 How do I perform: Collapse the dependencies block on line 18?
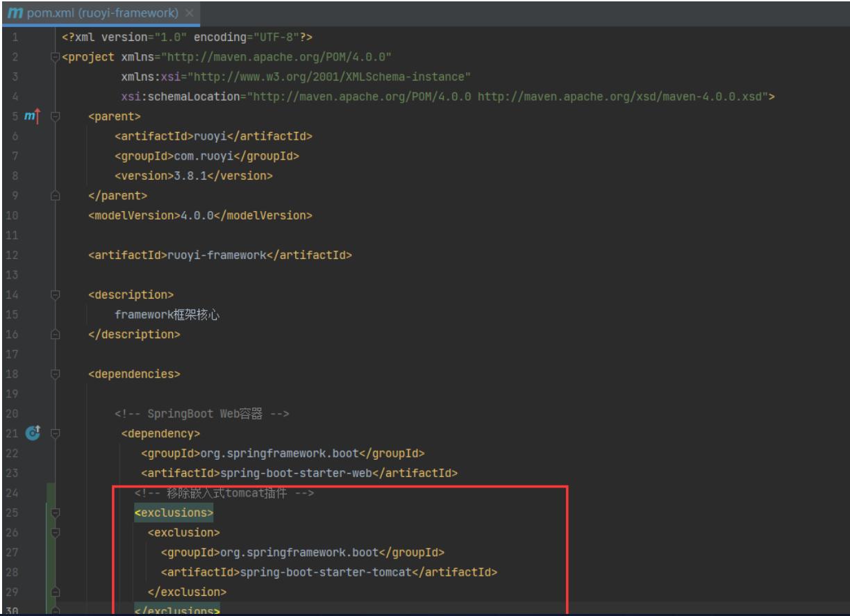click(56, 374)
